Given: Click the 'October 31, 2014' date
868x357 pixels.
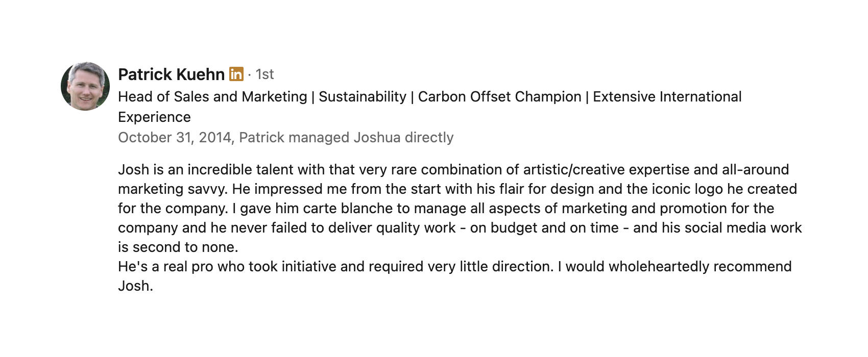Looking at the screenshot, I should click(175, 138).
